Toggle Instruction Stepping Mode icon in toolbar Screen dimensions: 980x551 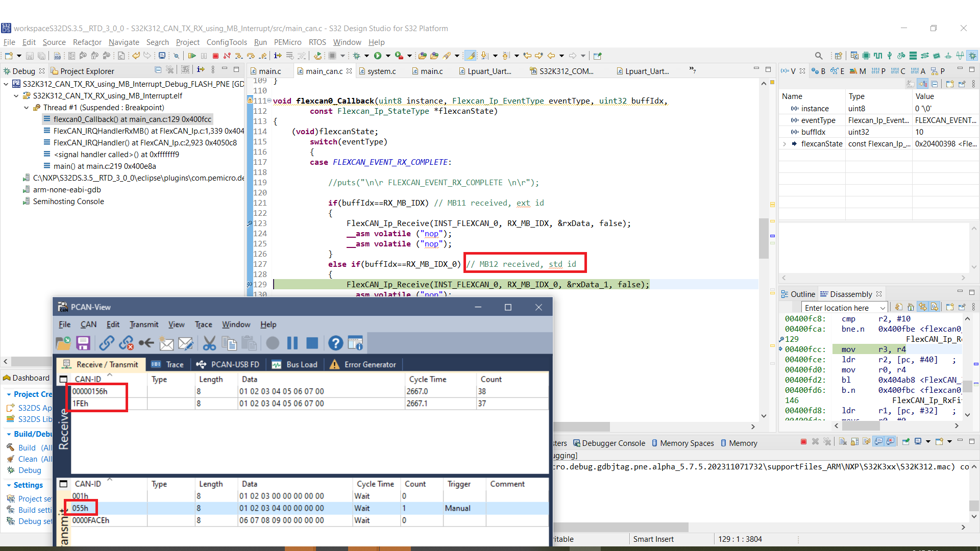click(278, 56)
